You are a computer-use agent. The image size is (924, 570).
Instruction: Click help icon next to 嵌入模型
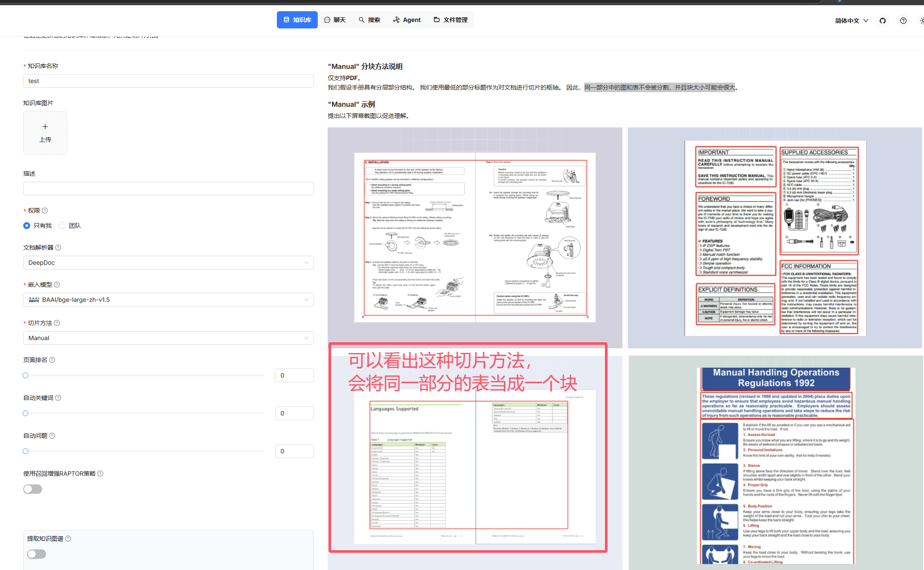point(57,285)
